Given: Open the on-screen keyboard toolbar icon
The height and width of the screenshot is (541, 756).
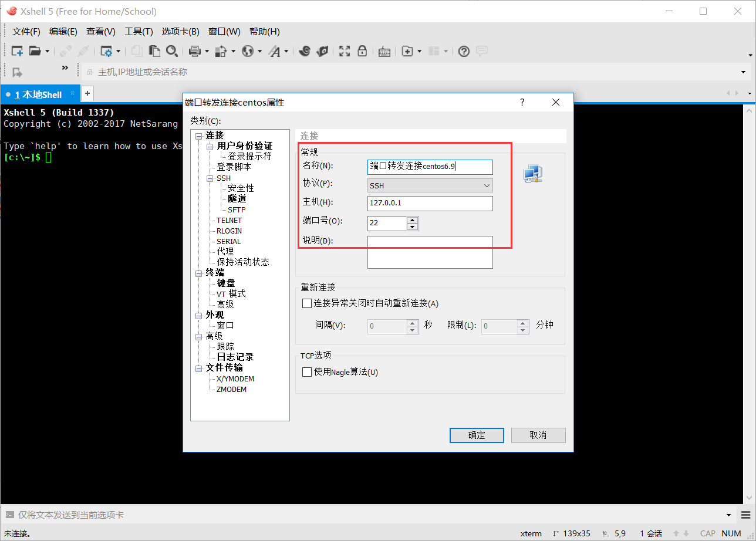Looking at the screenshot, I should point(384,51).
